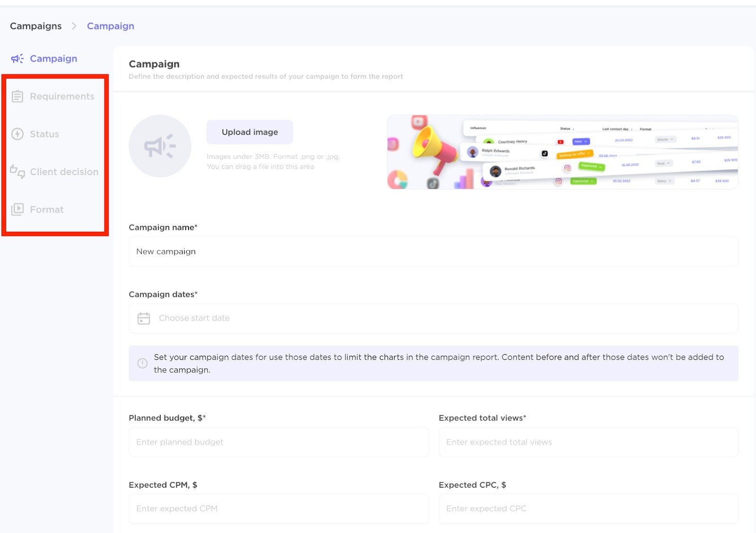The width and height of the screenshot is (756, 533).
Task: Click the Requirements clipboard icon
Action: [17, 96]
